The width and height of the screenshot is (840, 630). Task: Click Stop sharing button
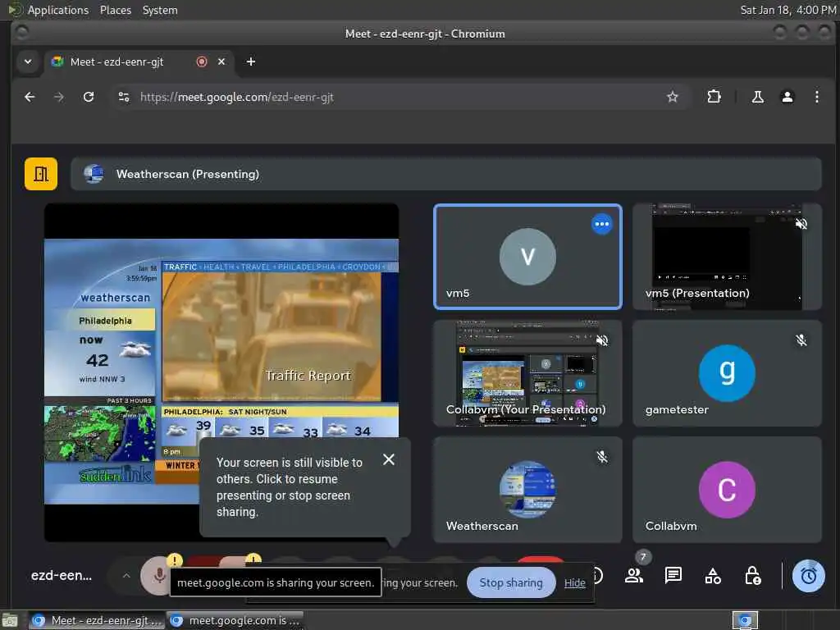tap(511, 582)
